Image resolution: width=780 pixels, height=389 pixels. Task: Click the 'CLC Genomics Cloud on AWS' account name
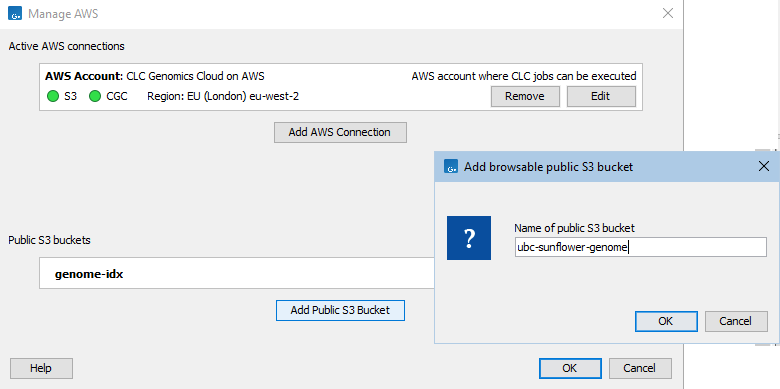click(x=195, y=77)
